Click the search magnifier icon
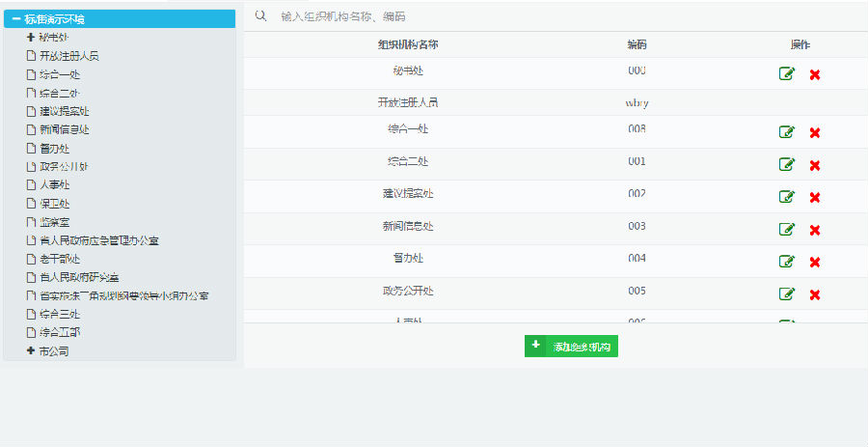 coord(260,15)
